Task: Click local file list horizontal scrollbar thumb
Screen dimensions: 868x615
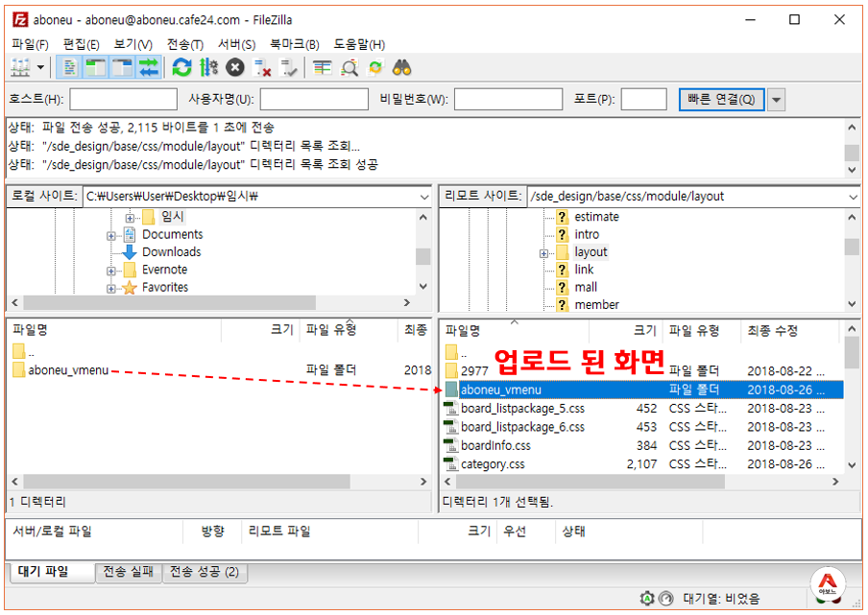Action: pos(186,482)
